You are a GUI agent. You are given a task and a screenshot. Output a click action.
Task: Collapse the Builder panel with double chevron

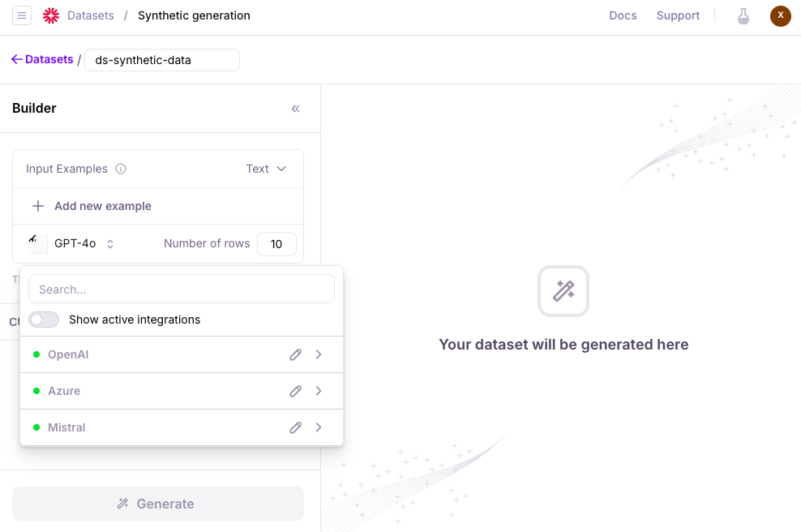296,109
